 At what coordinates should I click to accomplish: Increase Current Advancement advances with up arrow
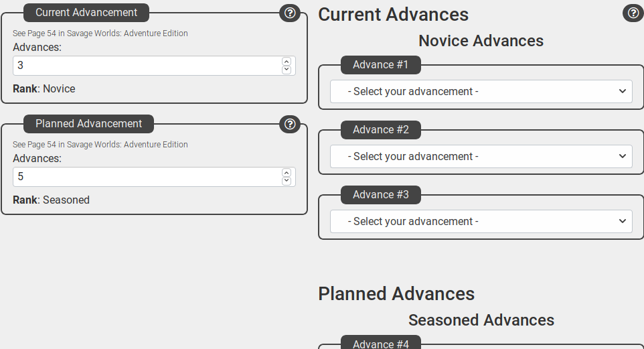click(287, 61)
